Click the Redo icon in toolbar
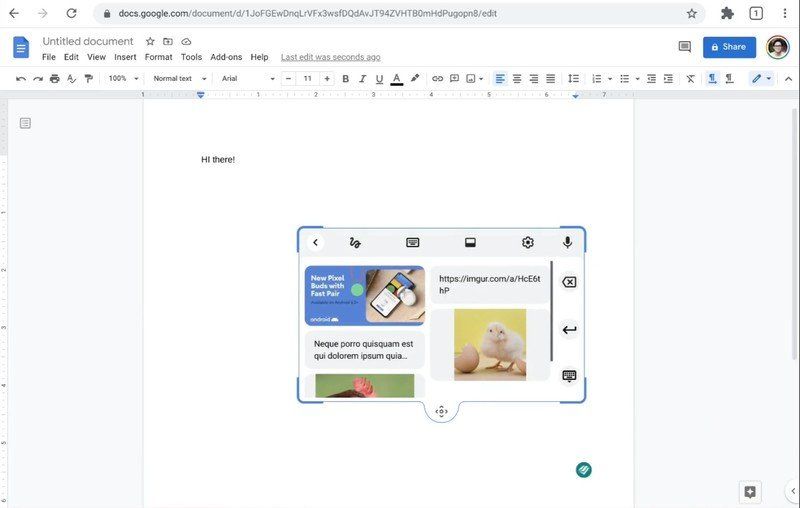 [38, 79]
